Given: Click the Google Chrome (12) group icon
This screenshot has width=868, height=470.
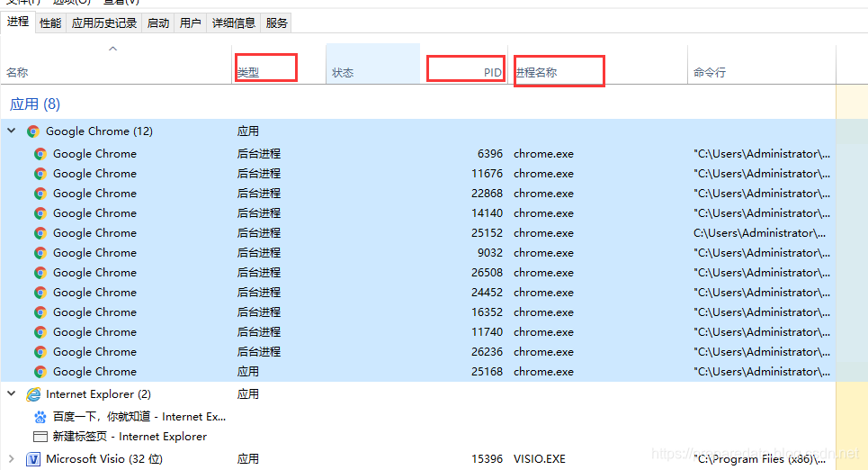Looking at the screenshot, I should tap(33, 131).
